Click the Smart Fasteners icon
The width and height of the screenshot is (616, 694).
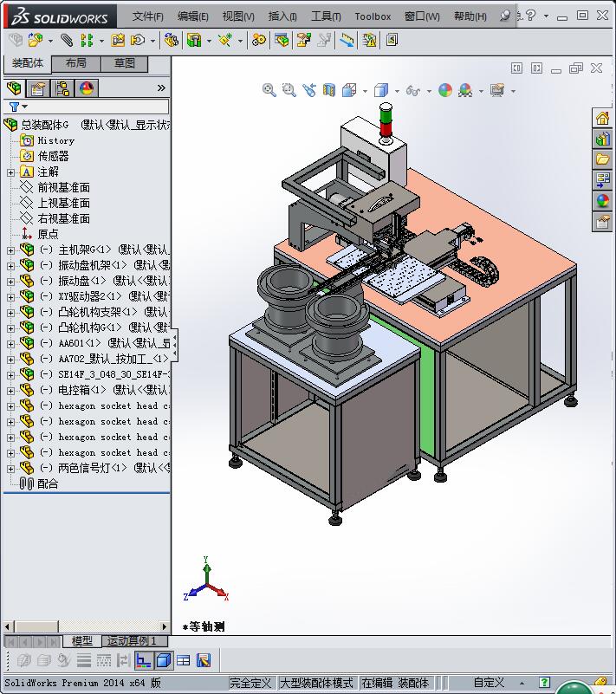(118, 40)
